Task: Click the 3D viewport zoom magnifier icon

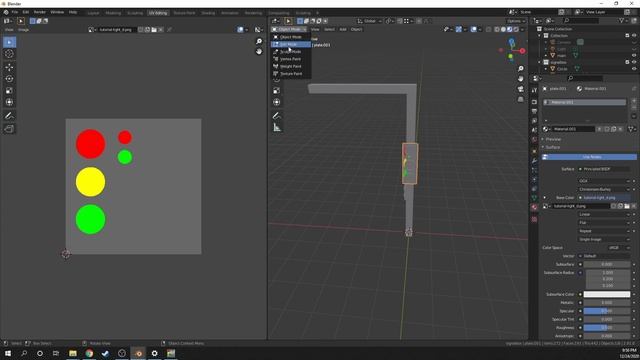Action: tap(520, 69)
